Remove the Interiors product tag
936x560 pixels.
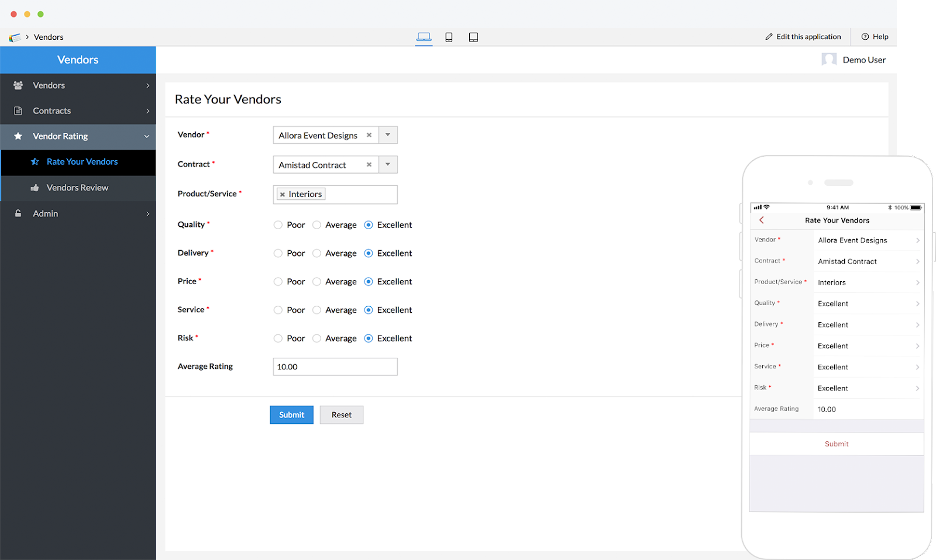[x=283, y=194]
